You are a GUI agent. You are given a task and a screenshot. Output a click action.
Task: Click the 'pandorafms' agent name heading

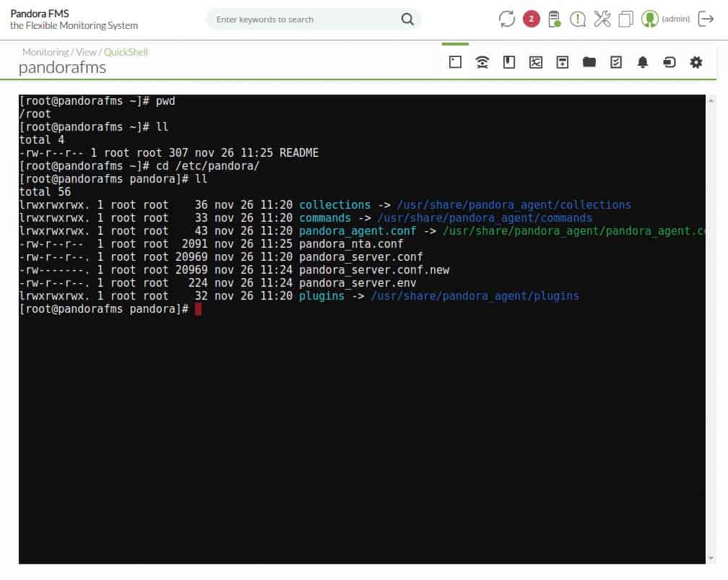click(x=62, y=68)
